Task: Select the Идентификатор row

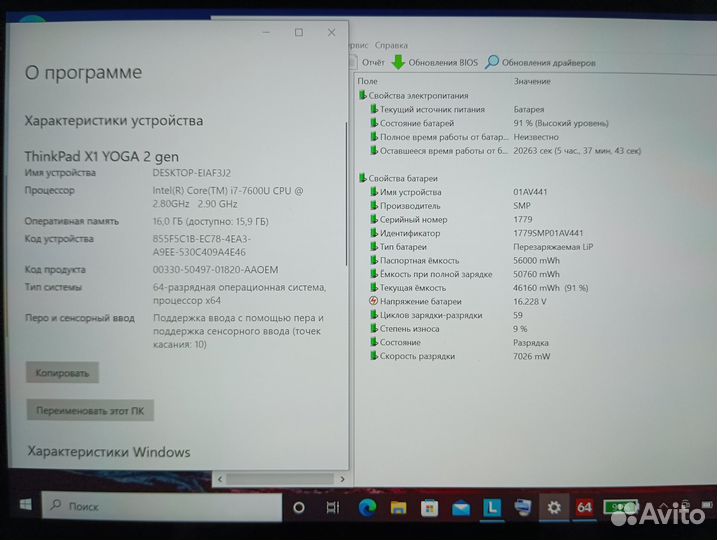Action: tap(476, 233)
